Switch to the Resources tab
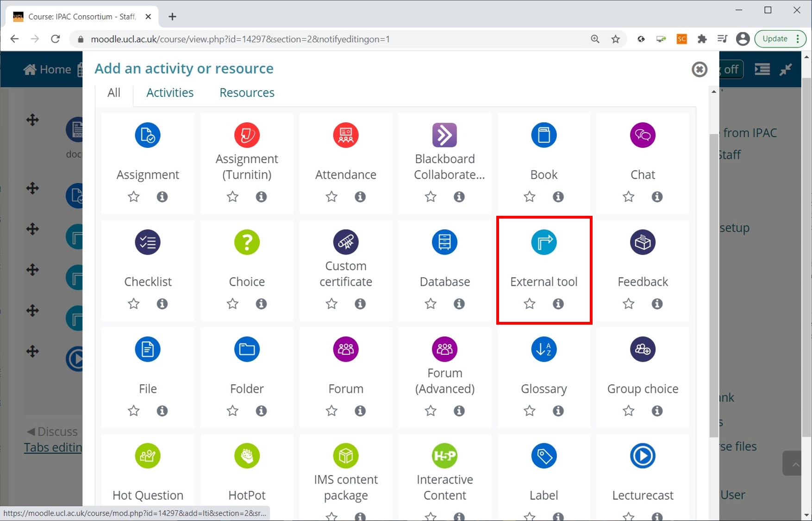The width and height of the screenshot is (812, 521). [247, 92]
